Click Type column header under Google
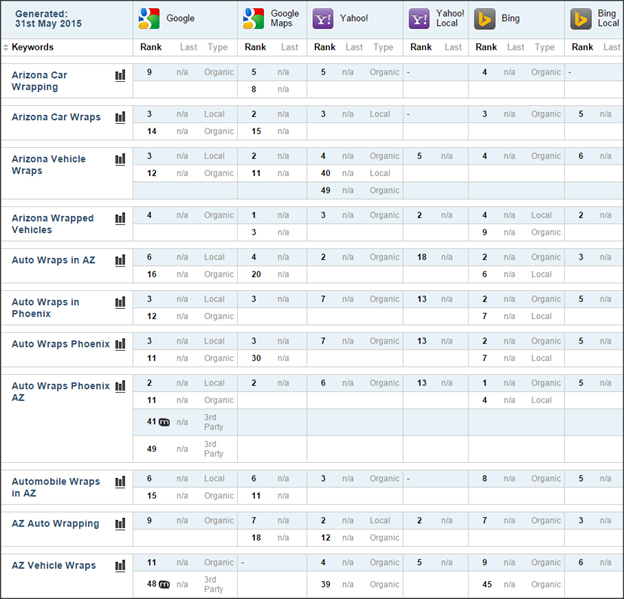 217,48
